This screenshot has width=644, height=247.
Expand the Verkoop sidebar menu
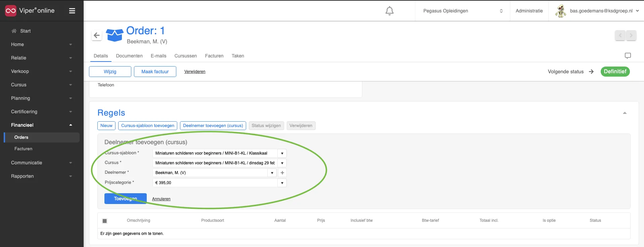point(42,71)
